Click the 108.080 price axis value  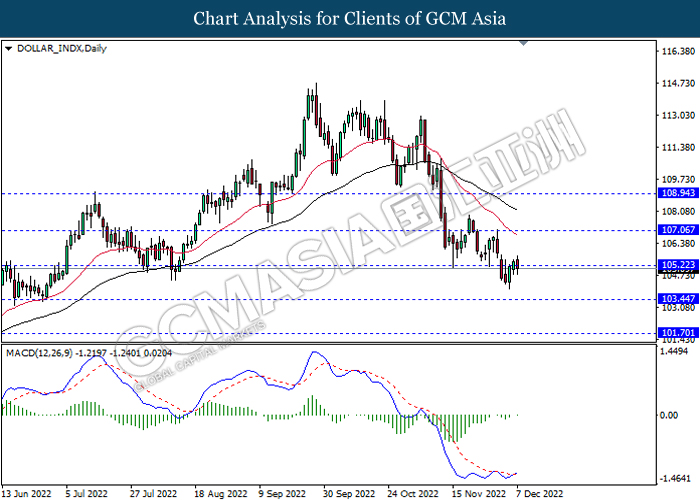(x=678, y=211)
